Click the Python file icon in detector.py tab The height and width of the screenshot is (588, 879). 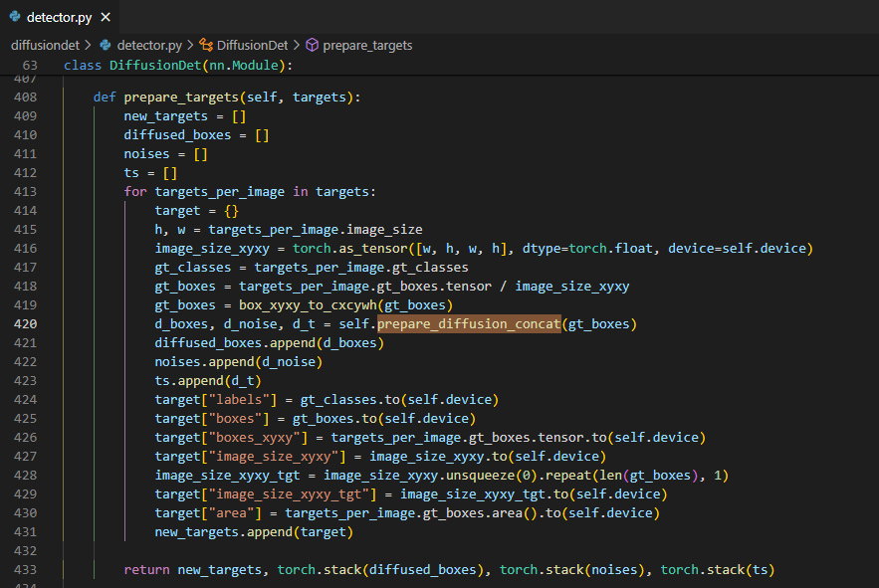click(15, 18)
